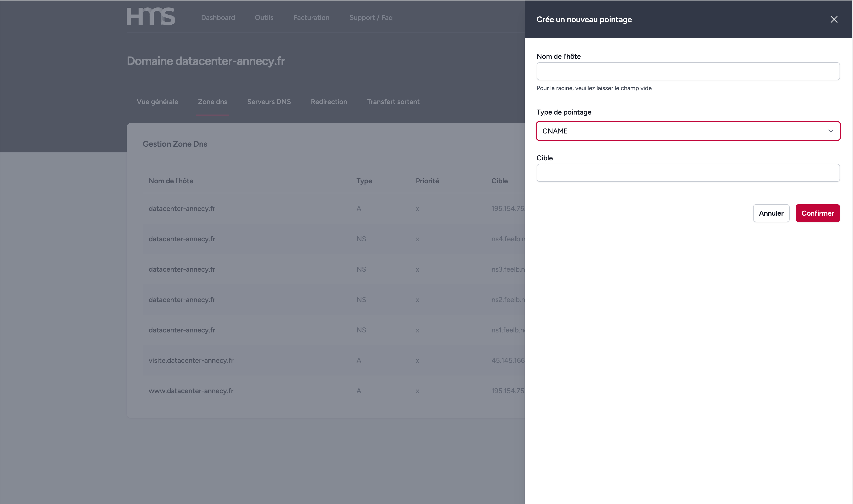Go to Facturation
Screen dimensions: 853x504
(311, 18)
